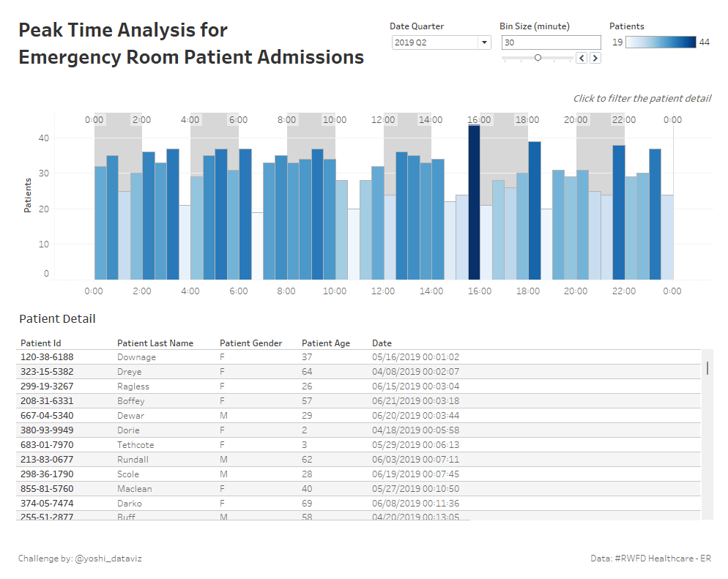728x579 pixels.
Task: Click into the Bin Size input field
Action: pos(550,42)
